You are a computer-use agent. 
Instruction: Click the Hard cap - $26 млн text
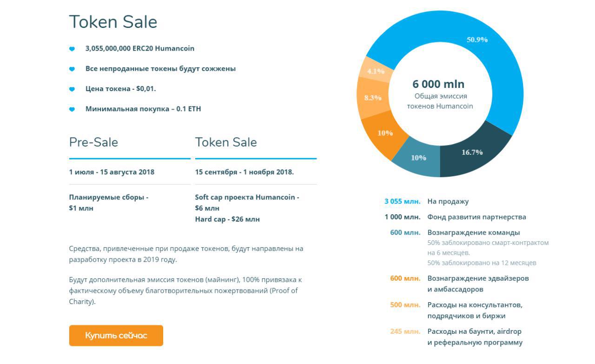tap(227, 219)
